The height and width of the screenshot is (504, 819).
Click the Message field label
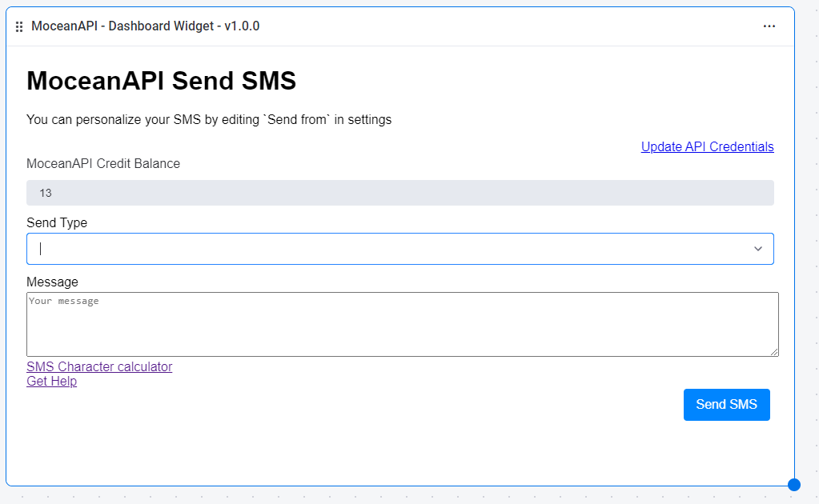(x=52, y=282)
